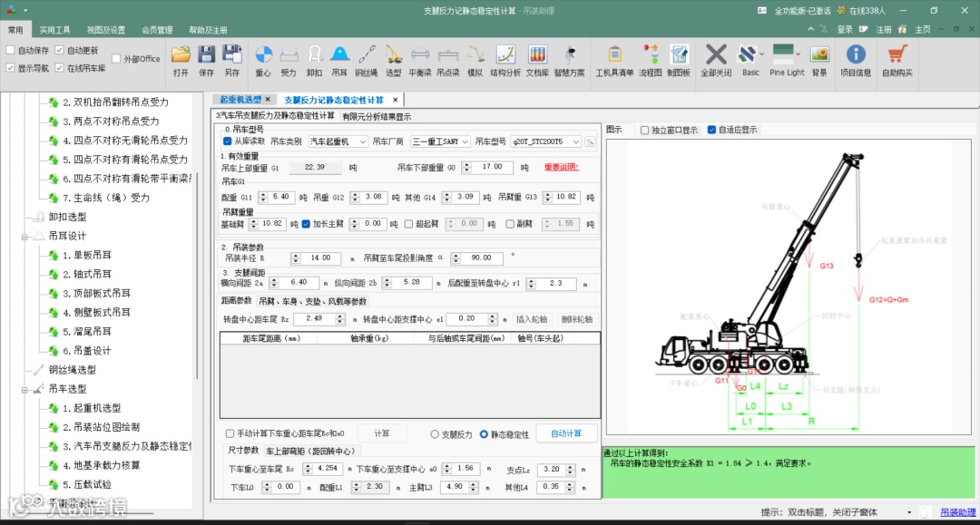
Task: Click 登录 in top right
Action: [845, 29]
